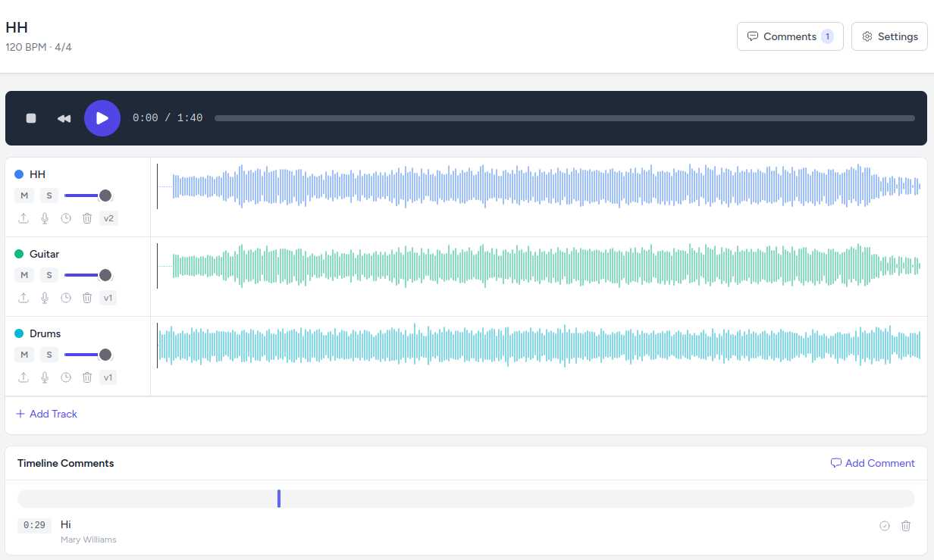Mute the HH track
Viewport: 934px width, 560px height.
click(24, 195)
